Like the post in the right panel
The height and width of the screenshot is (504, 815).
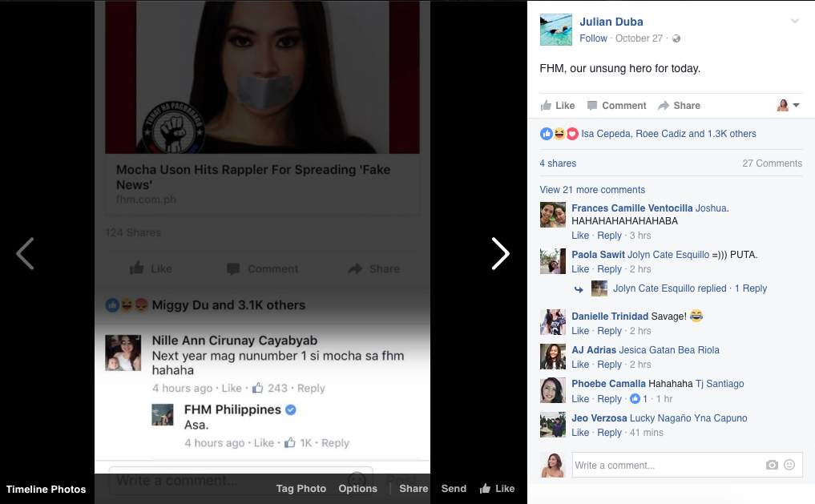[x=558, y=106]
